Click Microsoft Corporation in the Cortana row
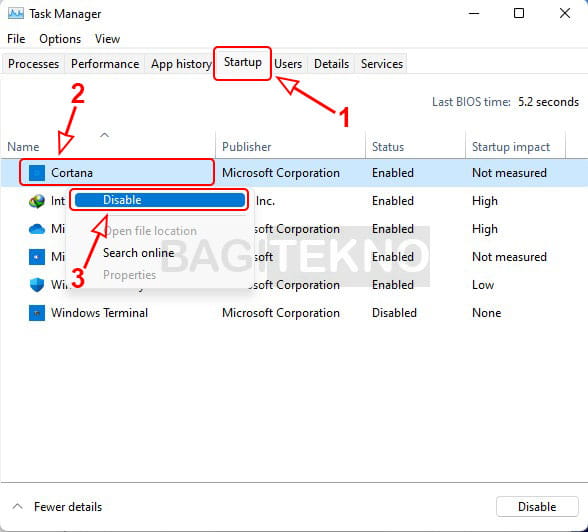 [280, 173]
